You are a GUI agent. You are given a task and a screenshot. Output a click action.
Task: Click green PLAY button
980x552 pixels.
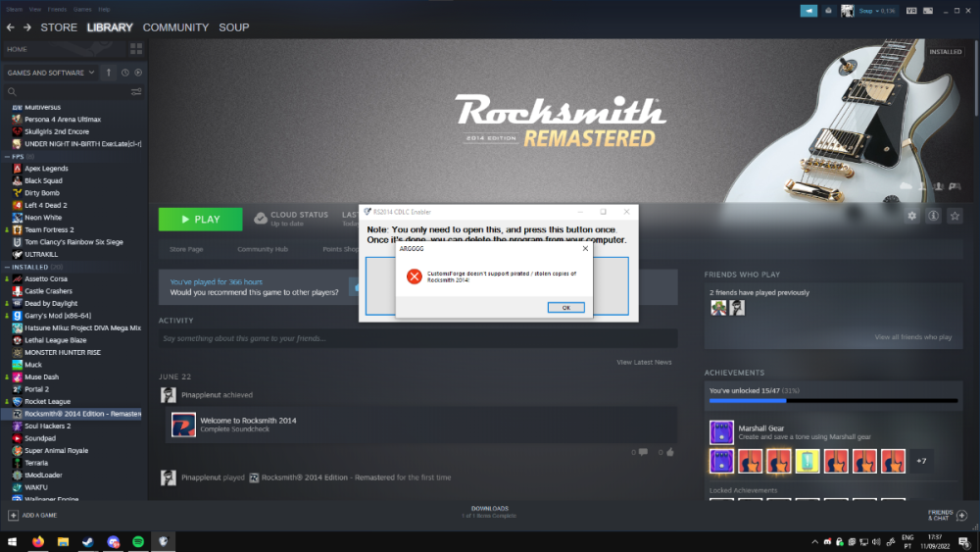201,220
